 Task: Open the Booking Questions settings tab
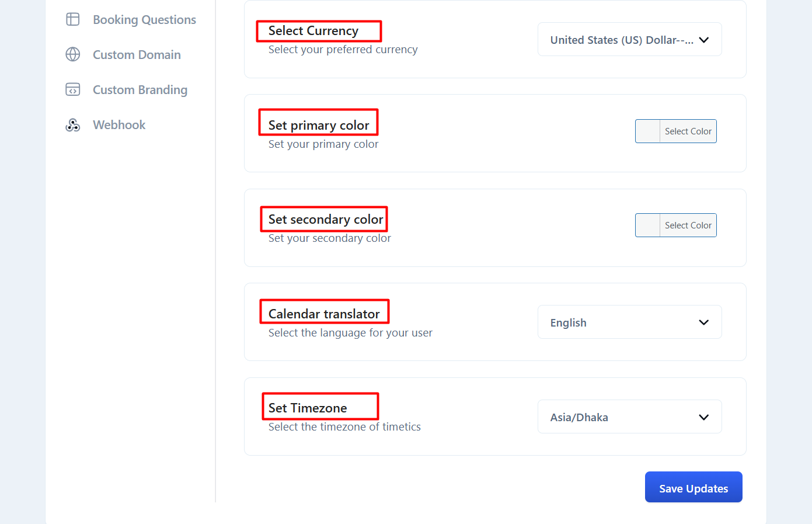(144, 20)
